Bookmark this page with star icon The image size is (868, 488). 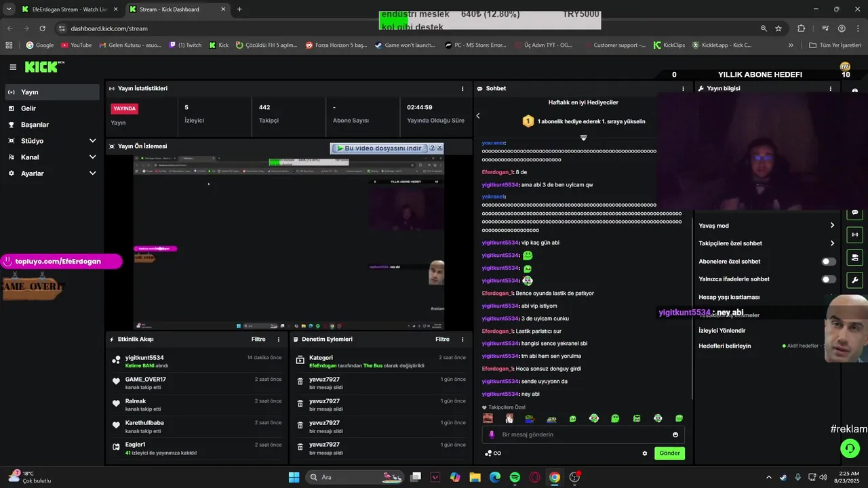(x=778, y=28)
